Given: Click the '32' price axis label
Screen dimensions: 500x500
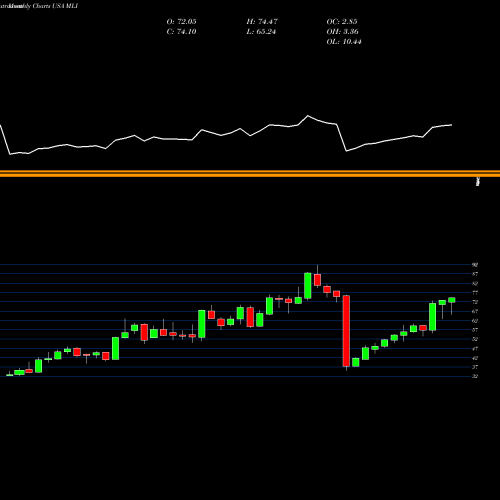Looking at the screenshot, I should pyautogui.click(x=475, y=376).
